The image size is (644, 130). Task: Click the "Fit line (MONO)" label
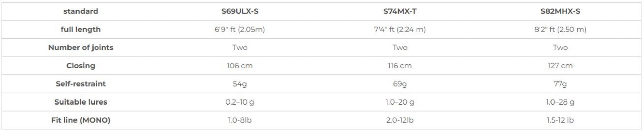80,120
